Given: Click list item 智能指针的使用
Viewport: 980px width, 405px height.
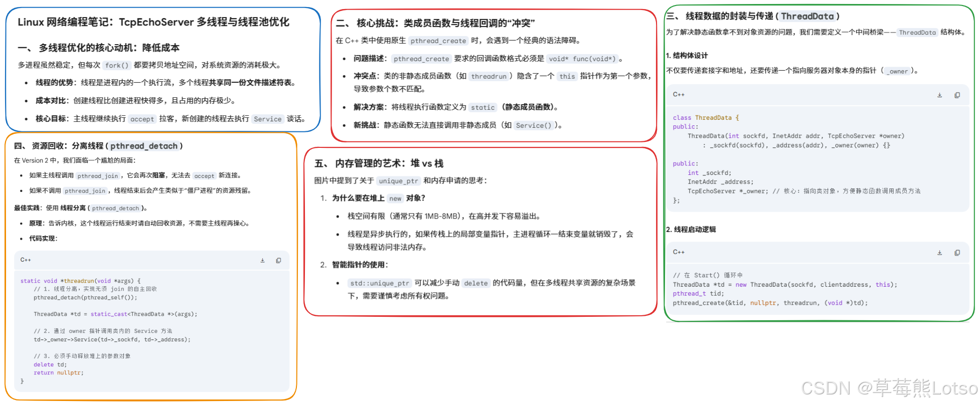Looking at the screenshot, I should [x=360, y=265].
